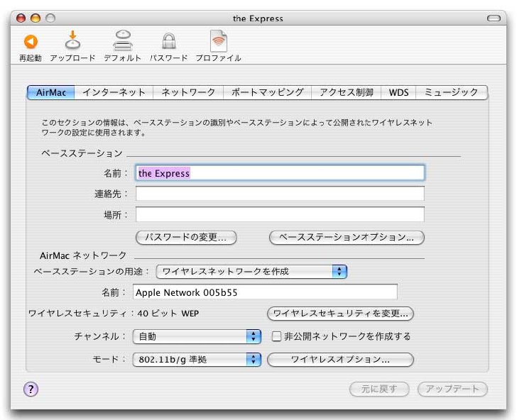
Task: Select the AirMac tab
Action: click(51, 92)
